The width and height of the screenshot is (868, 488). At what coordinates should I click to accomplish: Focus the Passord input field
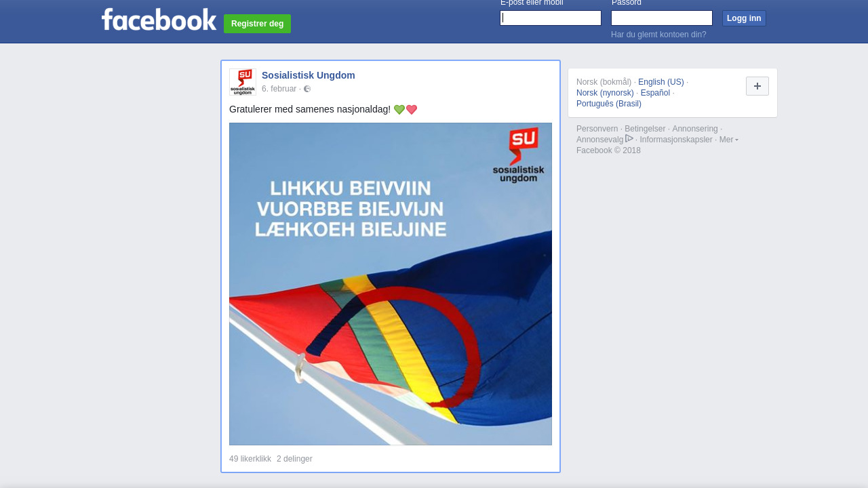(x=662, y=18)
